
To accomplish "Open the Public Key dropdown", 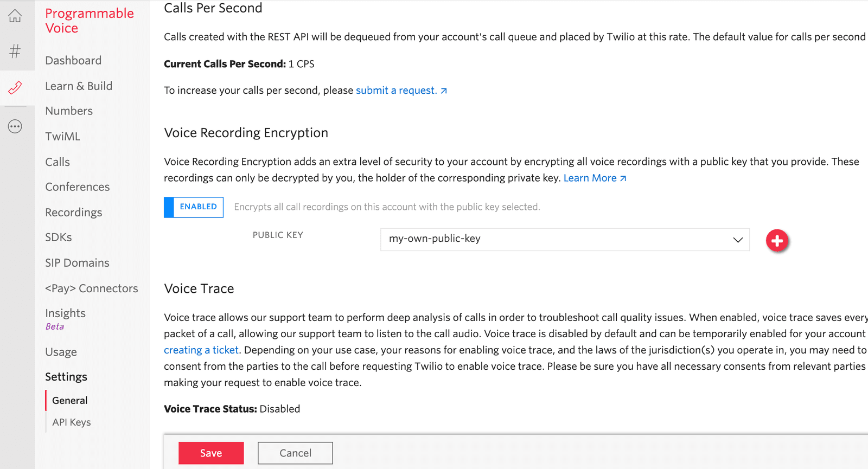I will pyautogui.click(x=564, y=239).
